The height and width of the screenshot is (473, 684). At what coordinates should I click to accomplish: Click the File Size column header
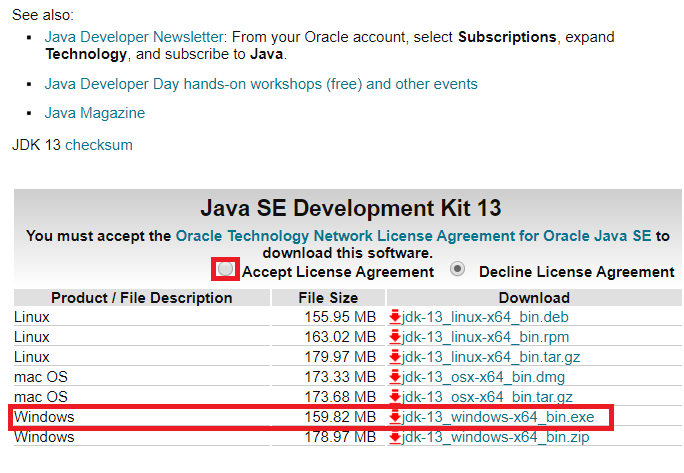pyautogui.click(x=328, y=298)
